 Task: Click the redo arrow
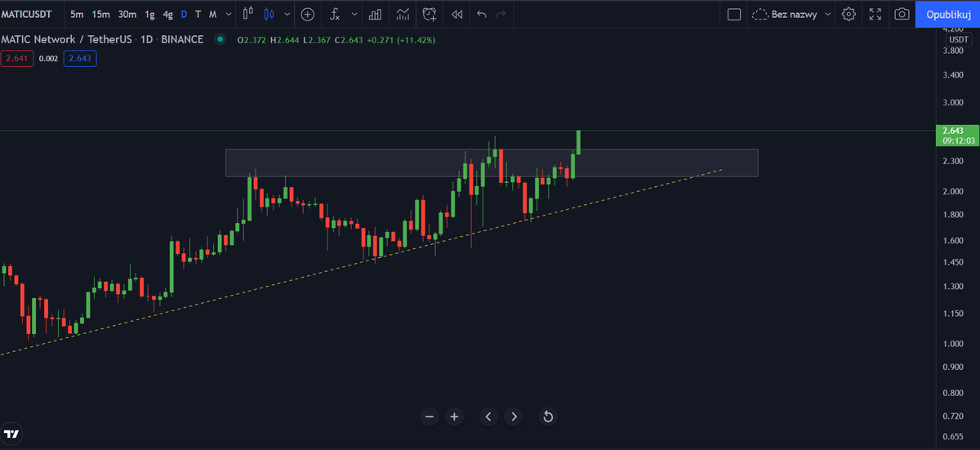(x=501, y=14)
